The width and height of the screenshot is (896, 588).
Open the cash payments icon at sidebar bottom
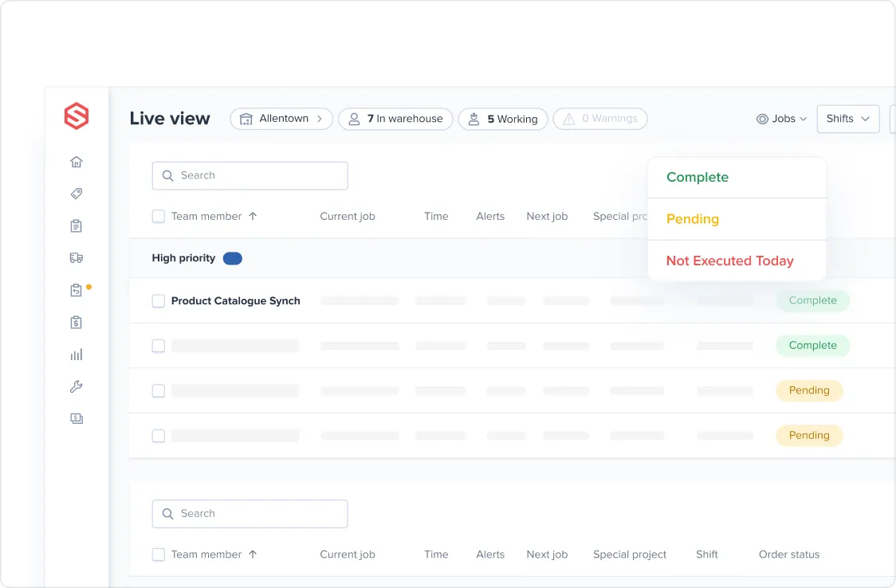click(77, 418)
